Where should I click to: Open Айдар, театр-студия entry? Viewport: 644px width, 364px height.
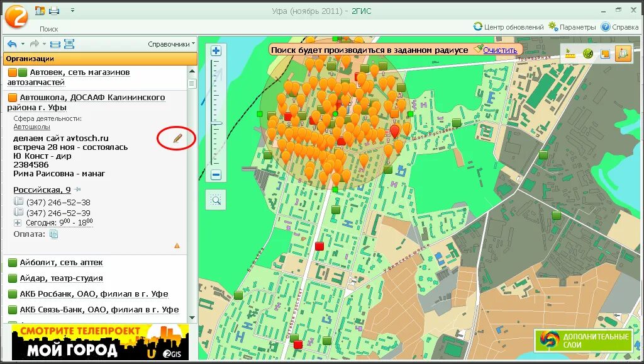point(61,278)
